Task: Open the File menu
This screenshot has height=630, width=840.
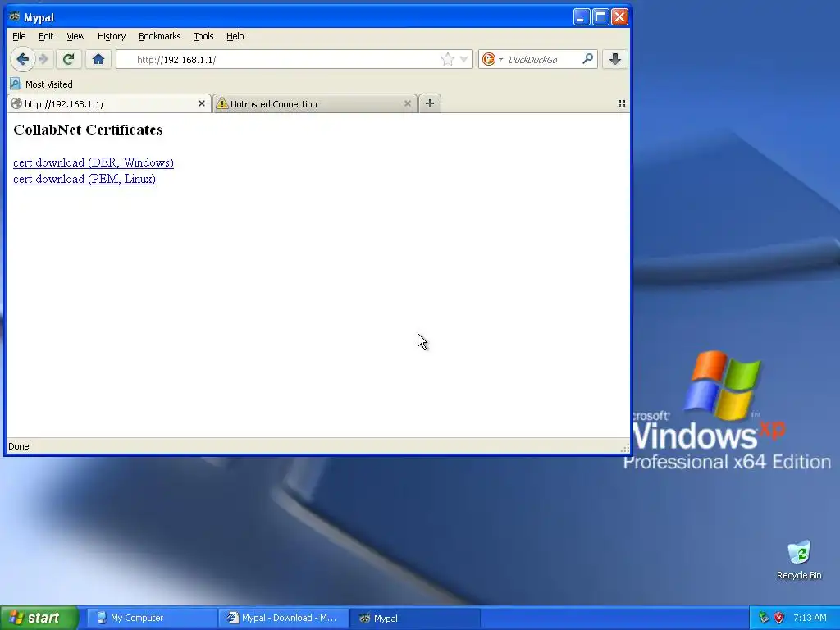Action: (19, 36)
